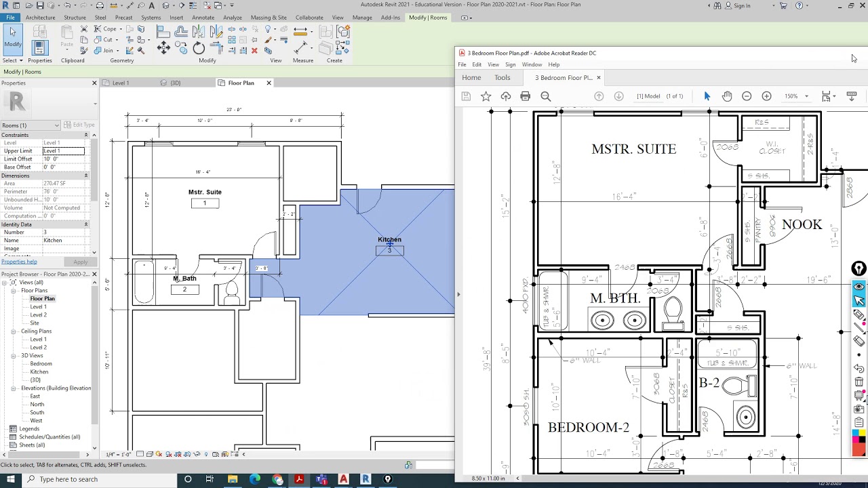Collapse the 3D Views tree node
Image resolution: width=868 pixels, height=488 pixels.
[13, 356]
